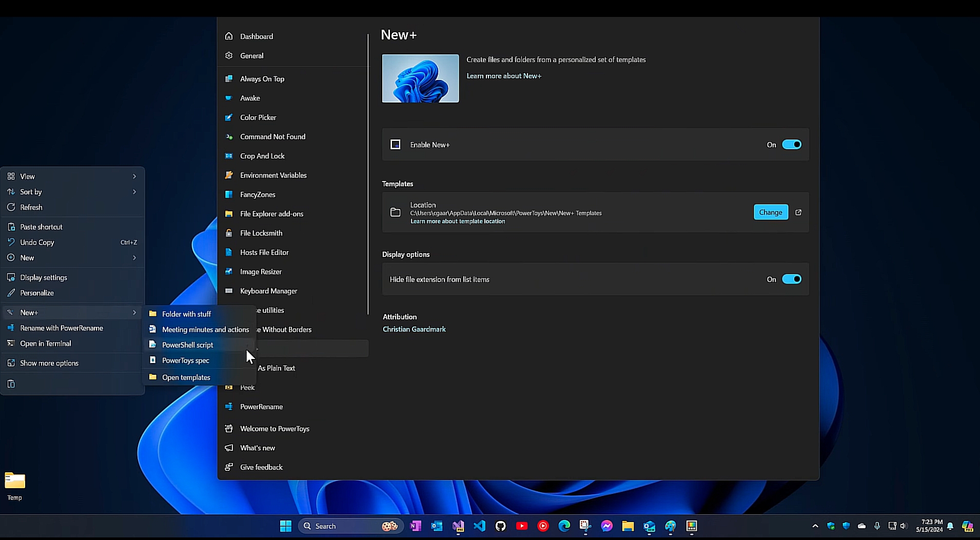The width and height of the screenshot is (980, 540).
Task: Choose the PowerToys spec template
Action: tap(200, 361)
